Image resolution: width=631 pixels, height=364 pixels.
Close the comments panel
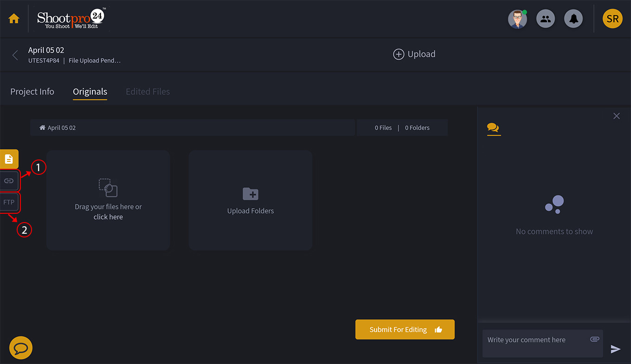point(616,116)
